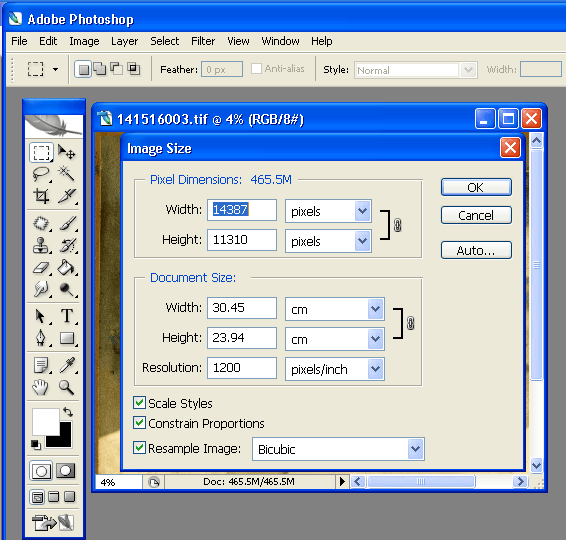Choose Subtract from selection mode
566x540 pixels.
click(x=116, y=69)
